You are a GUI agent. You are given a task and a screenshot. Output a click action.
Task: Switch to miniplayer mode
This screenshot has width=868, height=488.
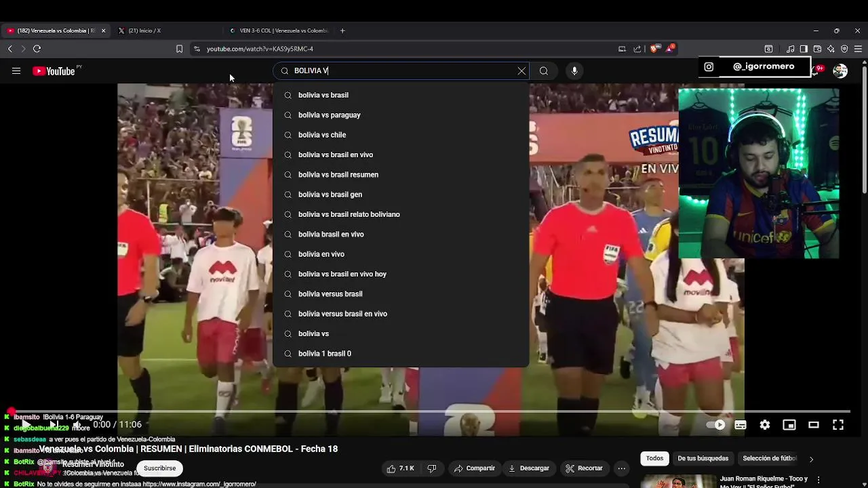click(x=789, y=425)
